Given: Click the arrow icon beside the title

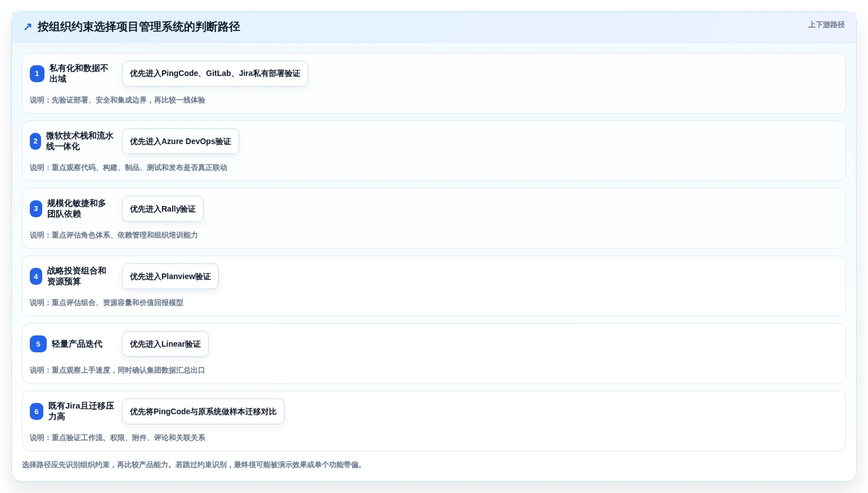Looking at the screenshot, I should (x=28, y=27).
